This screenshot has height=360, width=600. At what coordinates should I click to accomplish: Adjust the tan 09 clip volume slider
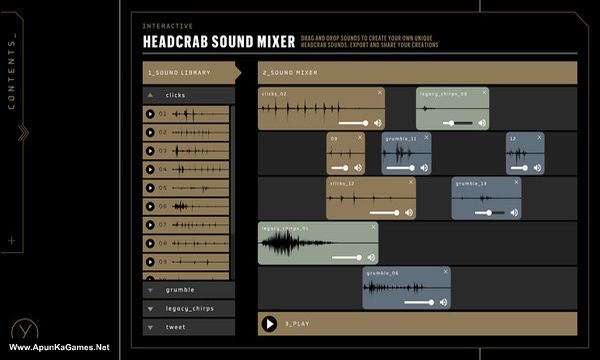tap(340, 168)
